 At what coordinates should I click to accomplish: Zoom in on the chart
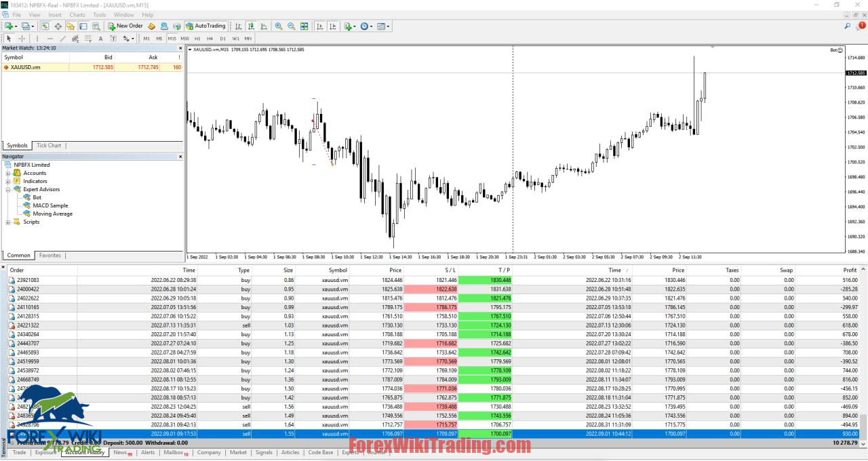(x=279, y=26)
